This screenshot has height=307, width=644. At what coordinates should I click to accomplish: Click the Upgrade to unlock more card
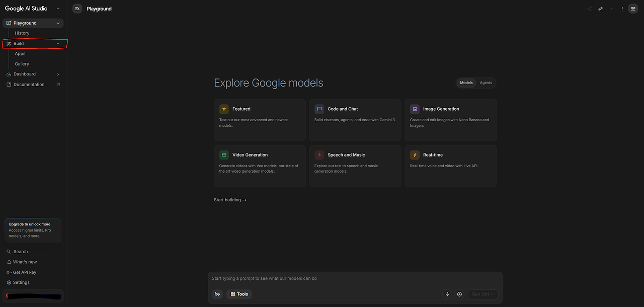(x=33, y=231)
